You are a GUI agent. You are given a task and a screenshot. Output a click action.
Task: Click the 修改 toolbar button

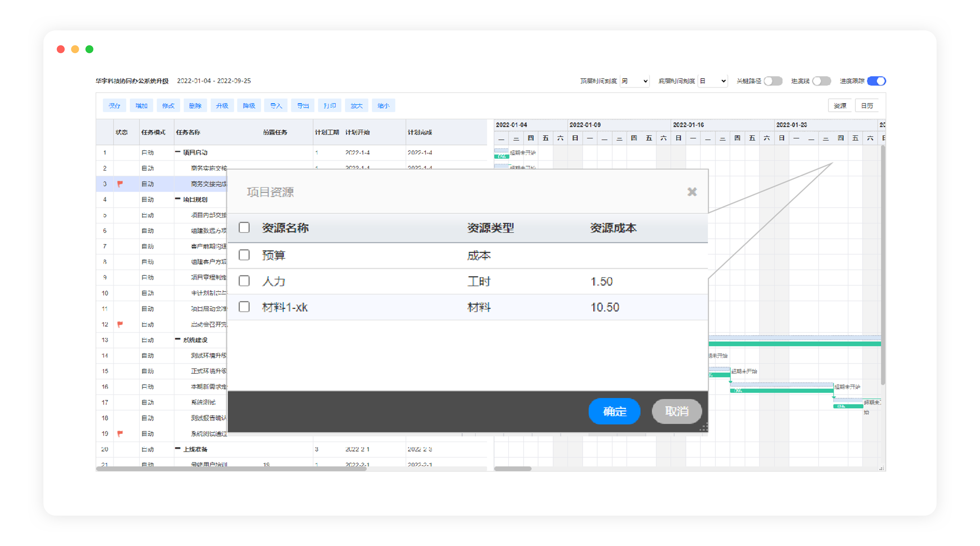(x=168, y=106)
